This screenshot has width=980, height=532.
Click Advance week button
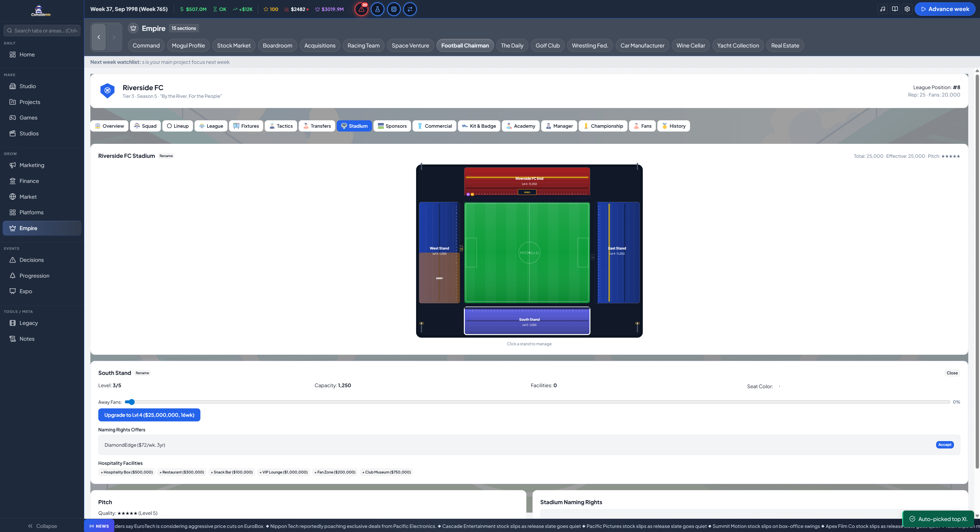point(945,9)
